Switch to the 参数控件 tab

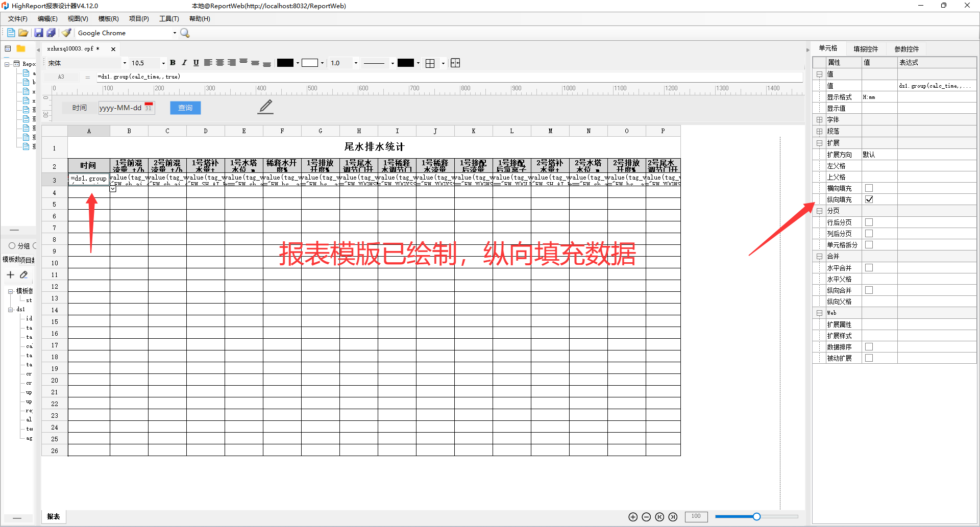pos(906,49)
